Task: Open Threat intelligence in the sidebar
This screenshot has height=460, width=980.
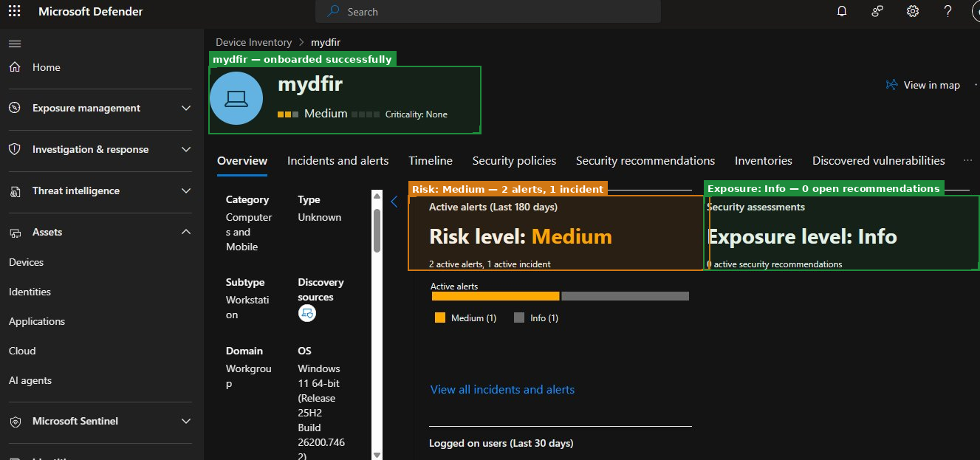Action: (76, 190)
